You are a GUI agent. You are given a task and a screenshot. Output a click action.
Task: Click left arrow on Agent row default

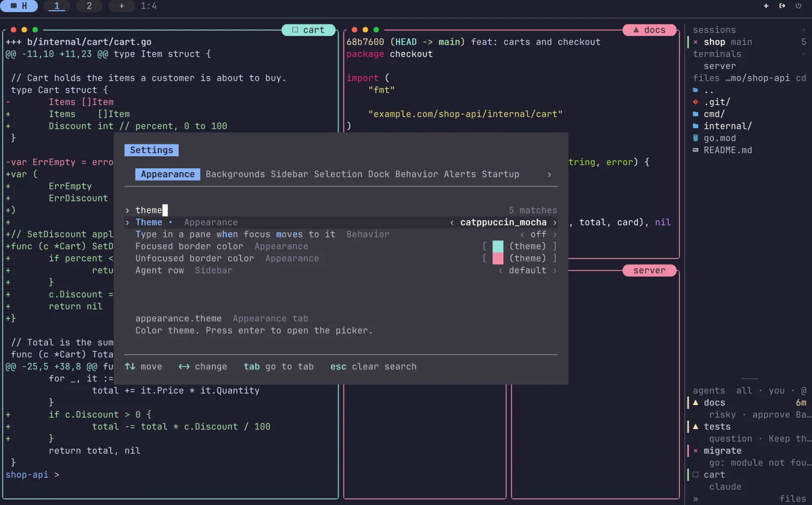(x=500, y=271)
